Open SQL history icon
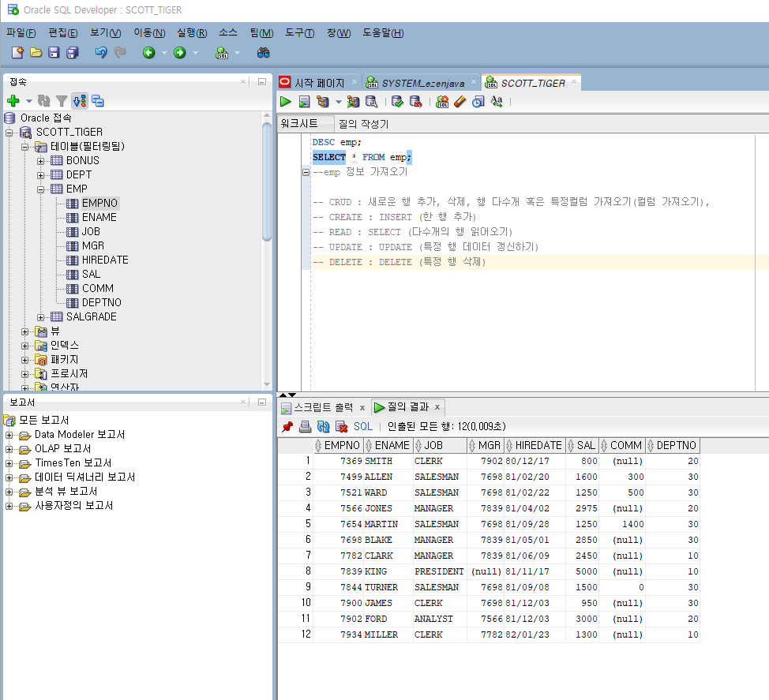 pos(478,102)
